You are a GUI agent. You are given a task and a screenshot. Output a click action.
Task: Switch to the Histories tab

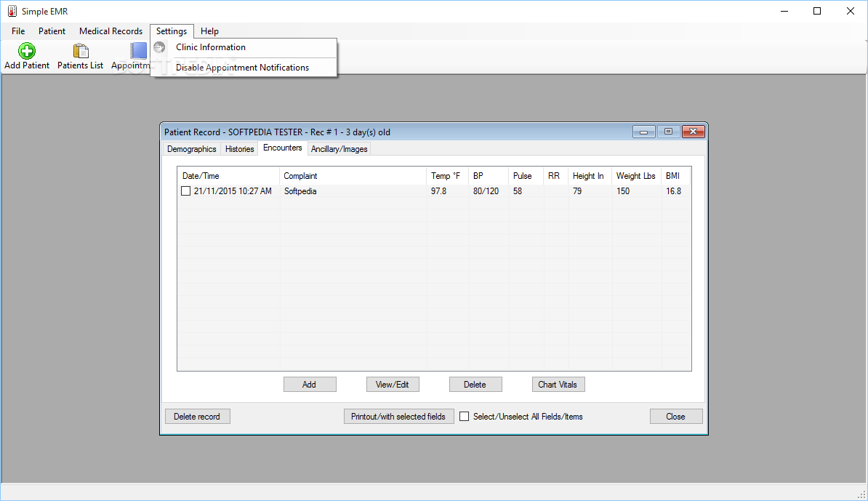point(240,149)
